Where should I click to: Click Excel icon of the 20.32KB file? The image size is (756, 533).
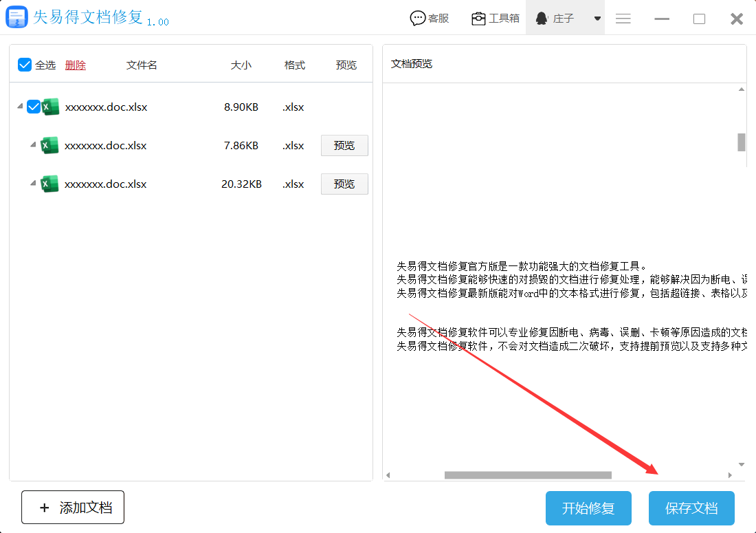click(49, 184)
